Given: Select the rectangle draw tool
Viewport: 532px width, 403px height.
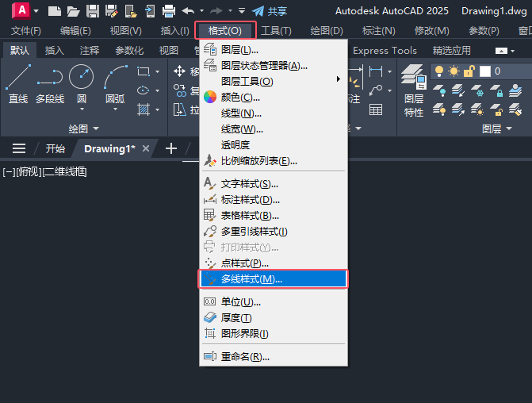Looking at the screenshot, I should tap(144, 71).
